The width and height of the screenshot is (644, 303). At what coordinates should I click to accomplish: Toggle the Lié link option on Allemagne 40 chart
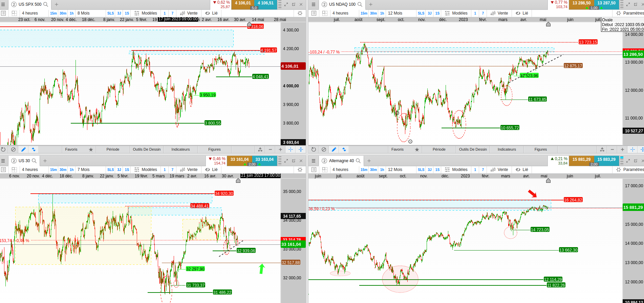[x=522, y=170]
